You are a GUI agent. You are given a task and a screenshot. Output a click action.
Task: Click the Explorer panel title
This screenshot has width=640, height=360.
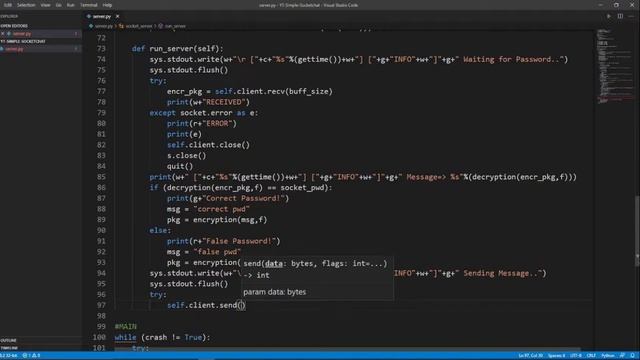[9, 16]
